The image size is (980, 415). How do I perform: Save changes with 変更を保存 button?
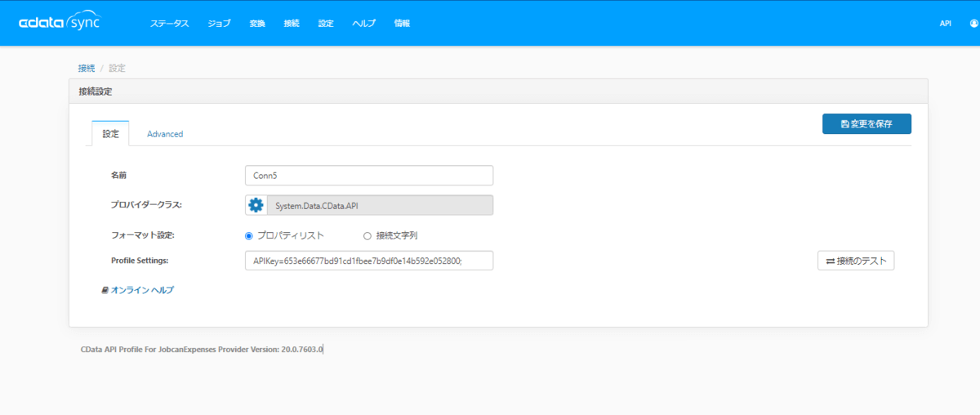(x=866, y=124)
